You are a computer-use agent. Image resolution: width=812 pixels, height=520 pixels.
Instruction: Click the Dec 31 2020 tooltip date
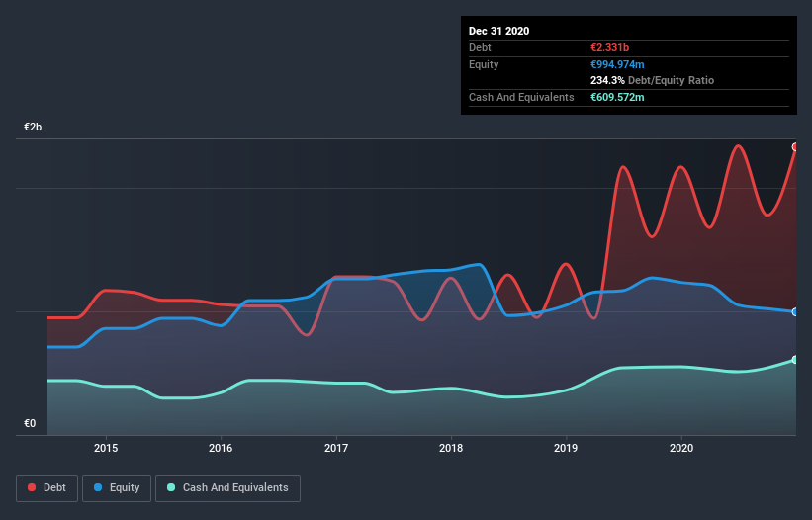click(498, 31)
